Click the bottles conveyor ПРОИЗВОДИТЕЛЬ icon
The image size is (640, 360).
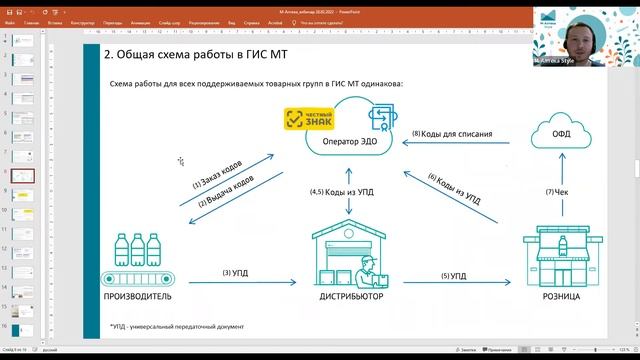[x=138, y=260]
